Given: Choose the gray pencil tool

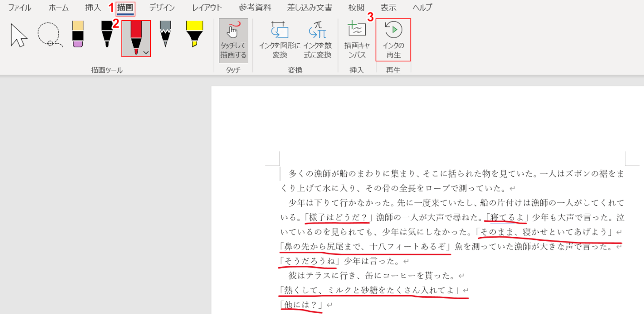Looking at the screenshot, I should click(x=165, y=34).
